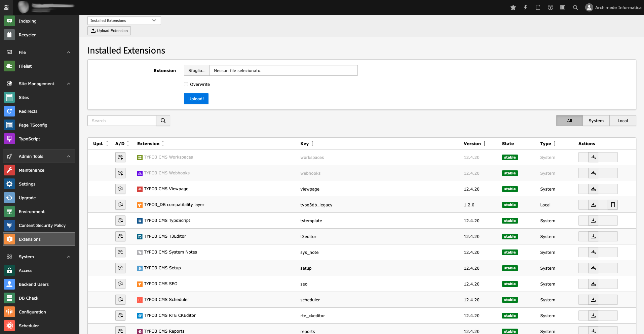Viewport: 644px width, 334px height.
Task: Filter list with the Local tab
Action: (x=622, y=121)
